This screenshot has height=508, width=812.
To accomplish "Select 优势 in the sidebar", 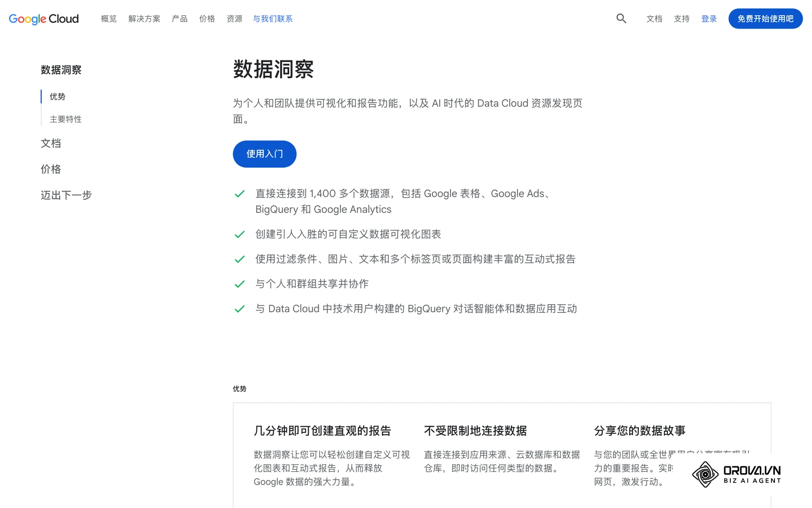I will point(57,97).
